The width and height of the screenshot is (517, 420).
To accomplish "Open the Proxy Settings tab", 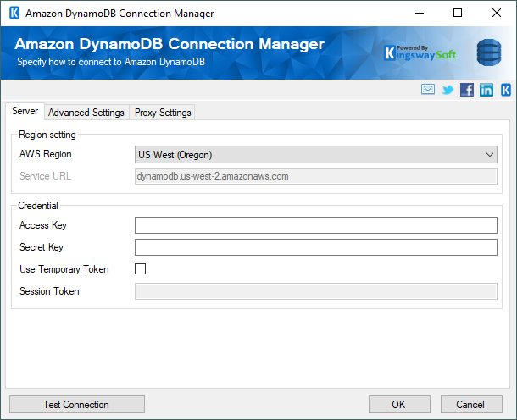I will click(x=163, y=113).
